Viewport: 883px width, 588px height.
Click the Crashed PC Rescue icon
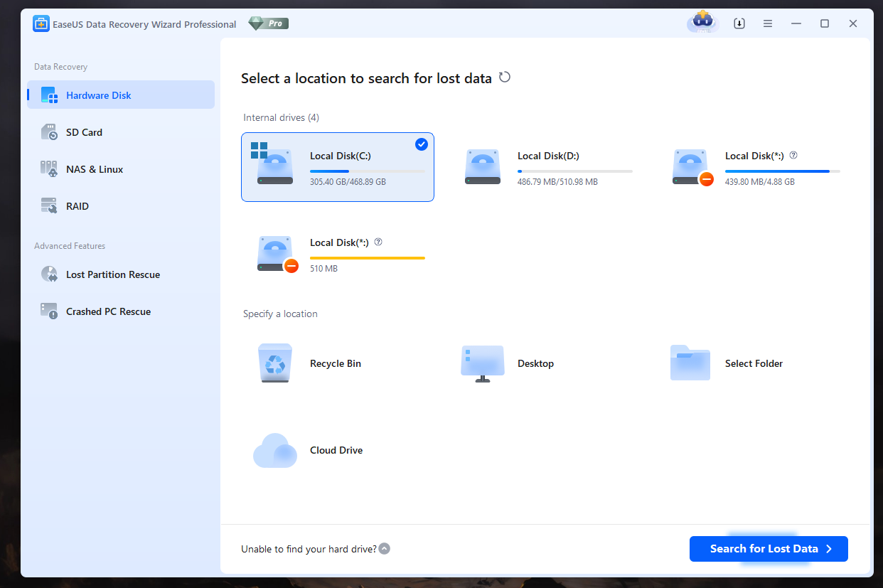click(x=49, y=311)
